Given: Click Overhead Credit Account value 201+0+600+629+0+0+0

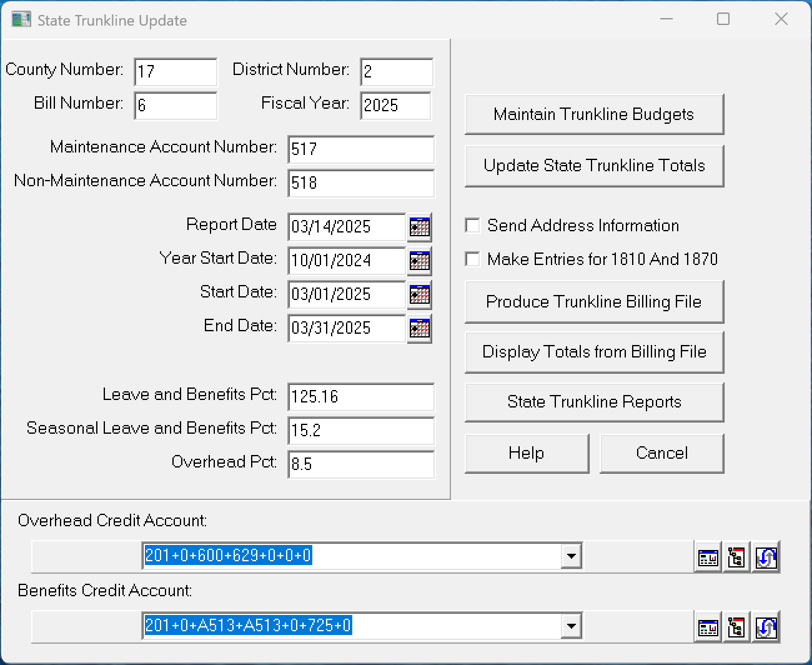Looking at the screenshot, I should [228, 556].
